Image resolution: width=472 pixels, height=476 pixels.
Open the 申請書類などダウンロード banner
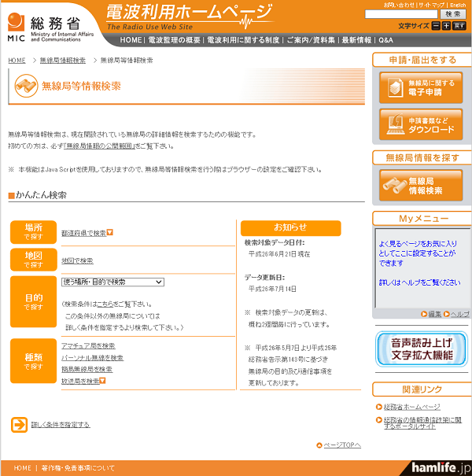[x=420, y=124]
